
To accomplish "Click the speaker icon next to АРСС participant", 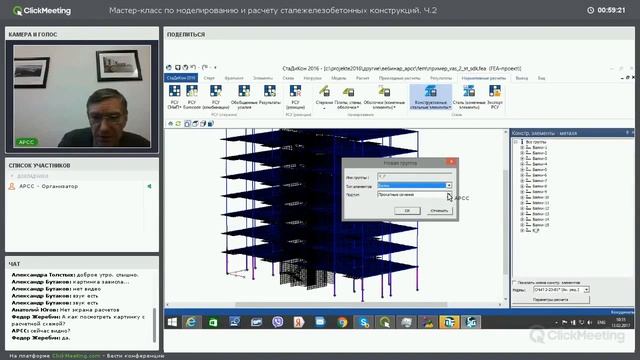I will 149,186.
